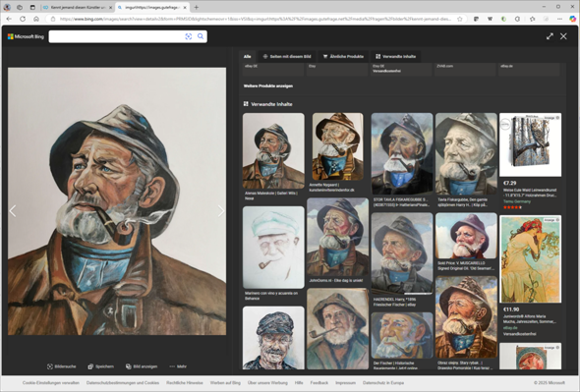This screenshot has width=580, height=392.
Task: Click Cookie-Einstellungen verwalten footer link
Action: pyautogui.click(x=51, y=383)
